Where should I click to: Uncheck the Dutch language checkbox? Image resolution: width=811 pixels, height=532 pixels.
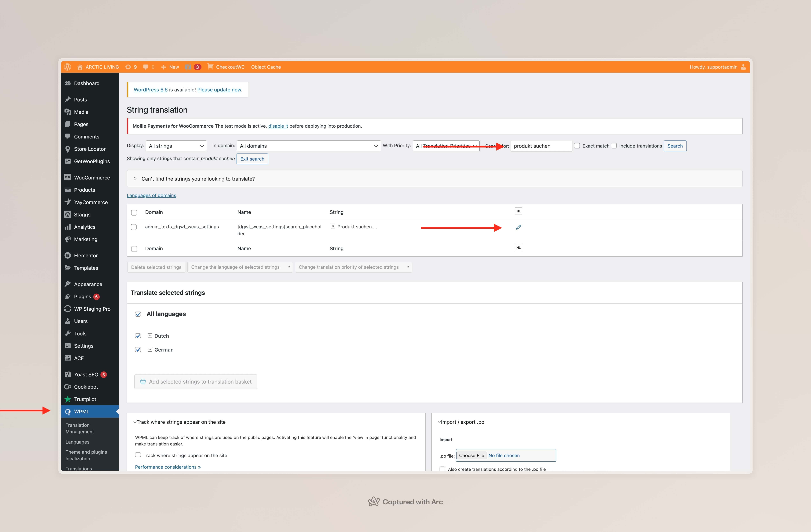(138, 336)
